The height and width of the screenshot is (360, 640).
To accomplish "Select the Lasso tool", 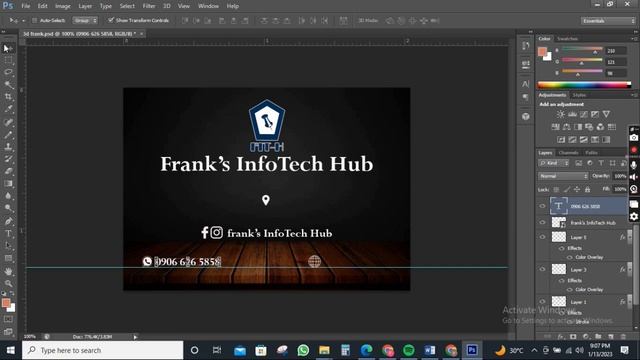I will [8, 73].
